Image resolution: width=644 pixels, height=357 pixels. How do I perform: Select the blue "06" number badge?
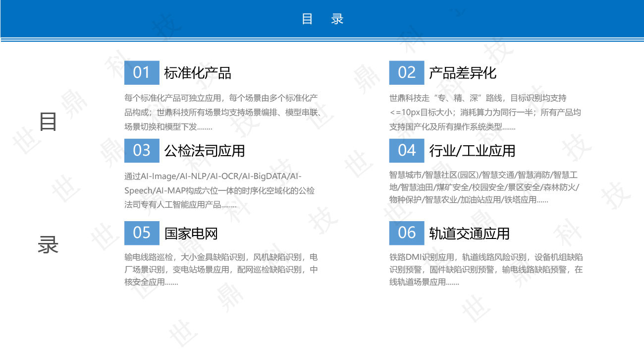pyautogui.click(x=406, y=233)
